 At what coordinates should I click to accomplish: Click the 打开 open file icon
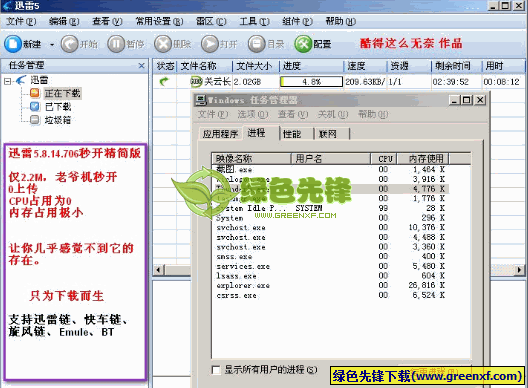coord(210,44)
